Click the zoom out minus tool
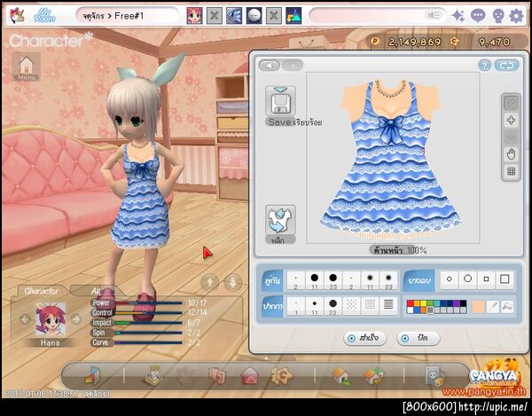 [511, 137]
